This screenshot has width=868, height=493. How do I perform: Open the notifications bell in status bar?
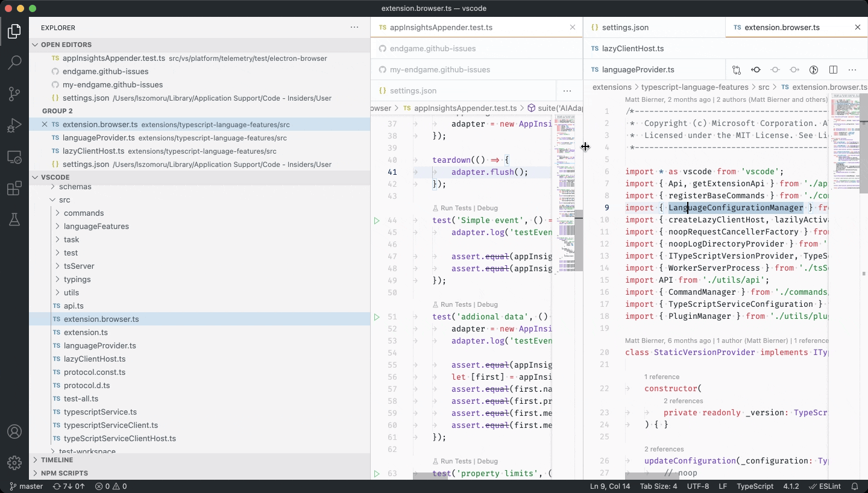coord(855,486)
